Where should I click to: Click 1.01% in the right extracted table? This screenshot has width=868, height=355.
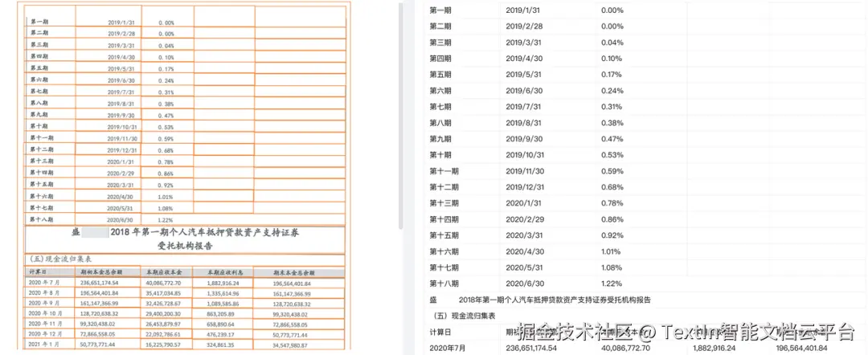[611, 251]
